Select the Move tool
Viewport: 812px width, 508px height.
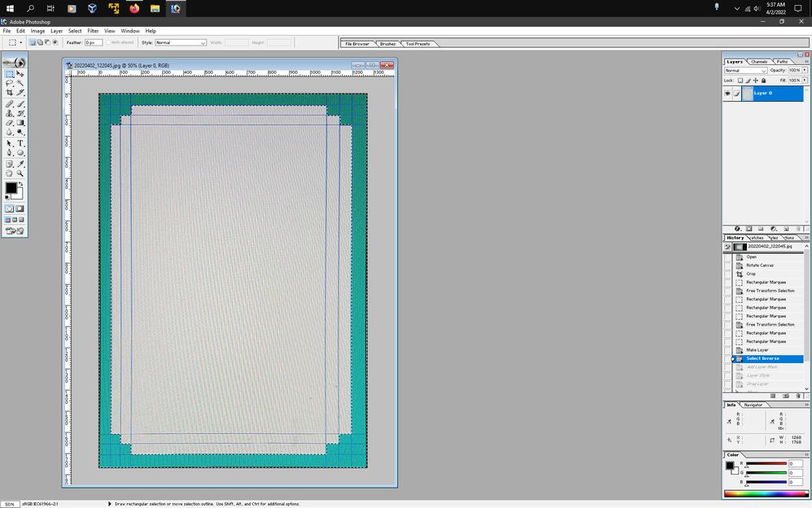click(20, 74)
